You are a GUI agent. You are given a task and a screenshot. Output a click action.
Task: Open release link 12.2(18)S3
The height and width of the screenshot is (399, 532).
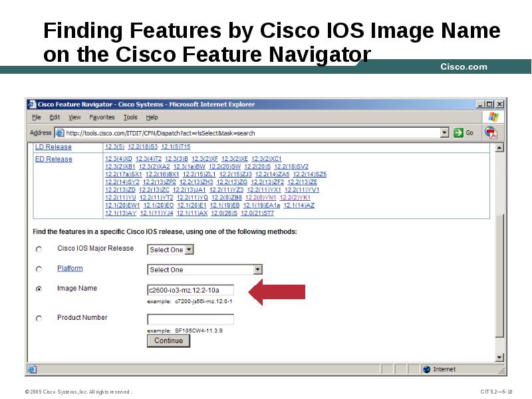point(142,146)
